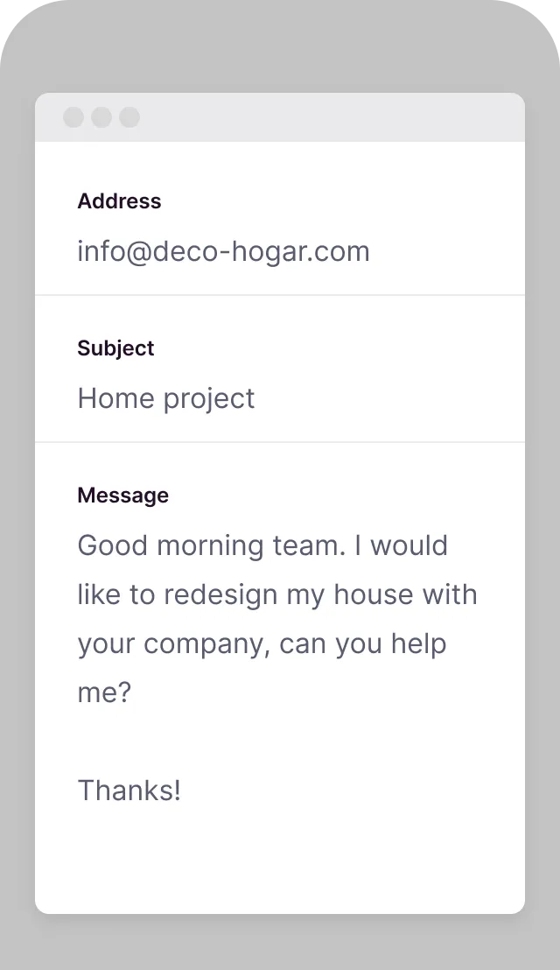Click the Message field label
The height and width of the screenshot is (970, 560).
(122, 496)
